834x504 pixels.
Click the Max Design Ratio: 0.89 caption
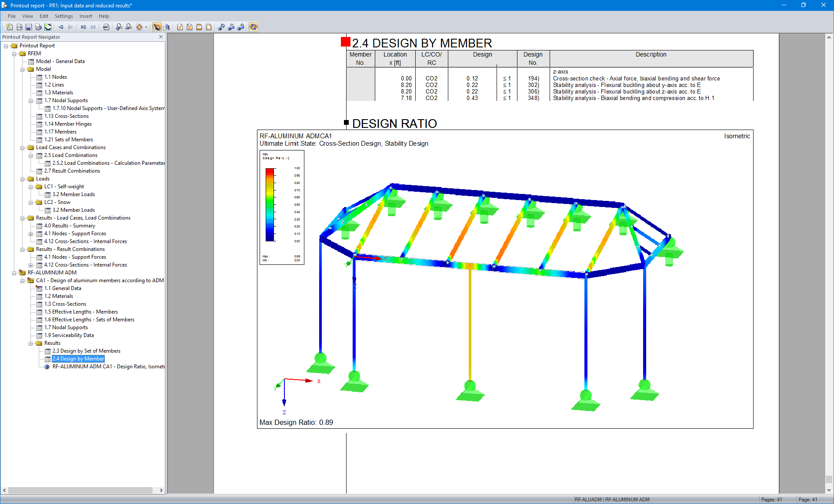(296, 422)
